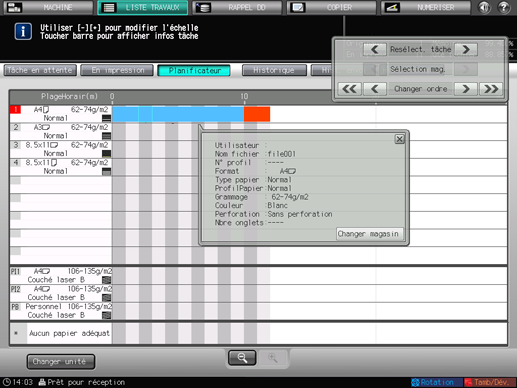Screen dimensions: 517x388
Task: Move job to last with double-right arrow
Action: [x=491, y=89]
